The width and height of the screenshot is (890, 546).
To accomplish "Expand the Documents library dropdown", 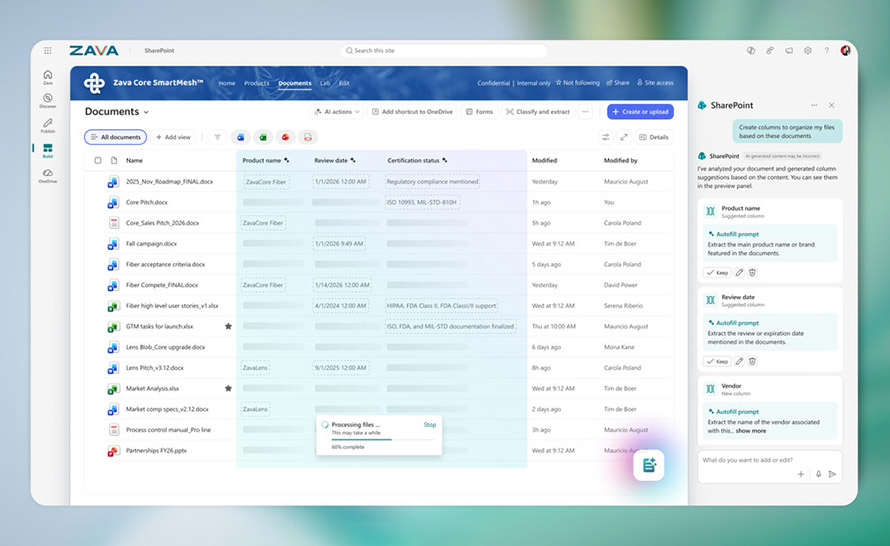I will (147, 112).
